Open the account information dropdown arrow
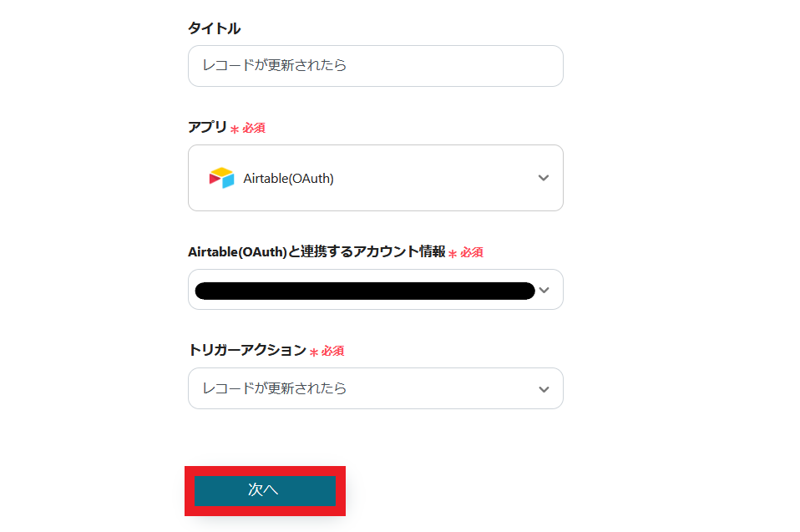Viewport: 800px width, 532px height. [544, 290]
